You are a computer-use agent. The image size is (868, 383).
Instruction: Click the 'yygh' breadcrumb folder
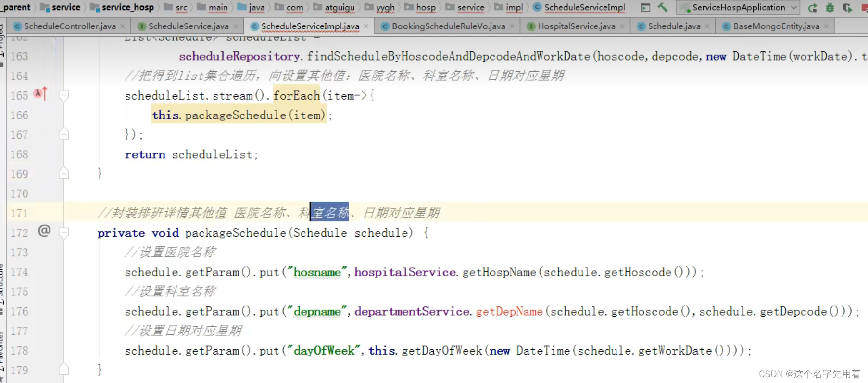coord(380,7)
